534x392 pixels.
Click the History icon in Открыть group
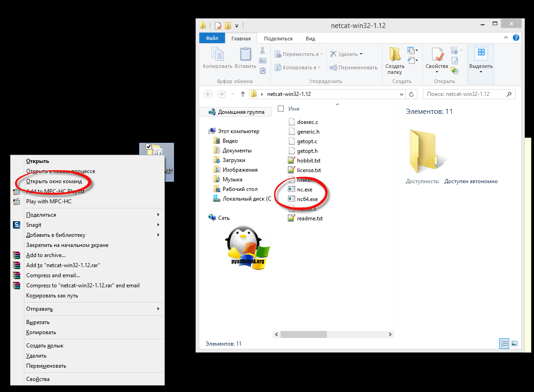[x=455, y=71]
